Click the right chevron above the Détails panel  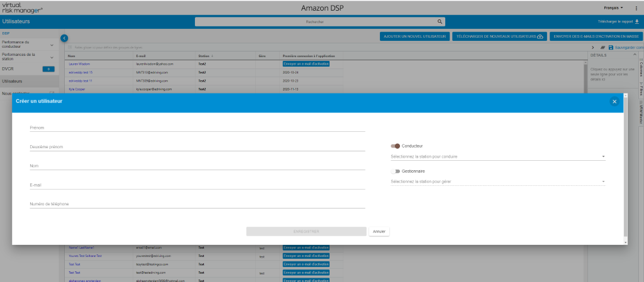click(592, 48)
